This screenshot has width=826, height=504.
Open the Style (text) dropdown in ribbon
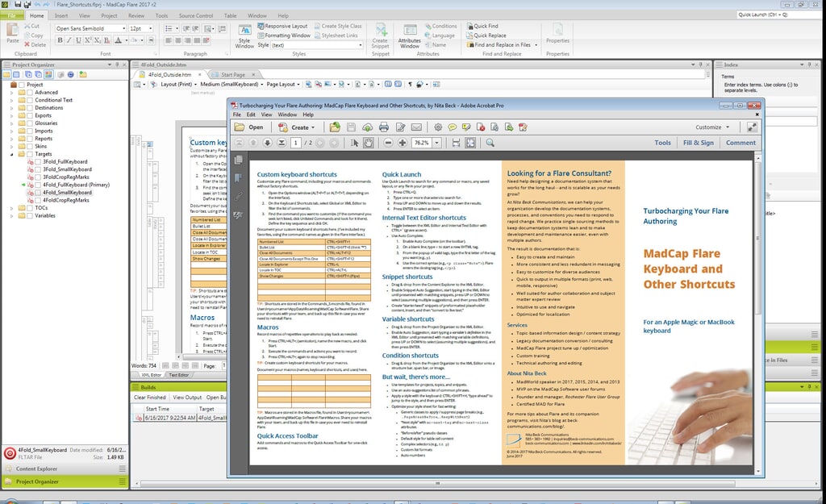pos(361,45)
